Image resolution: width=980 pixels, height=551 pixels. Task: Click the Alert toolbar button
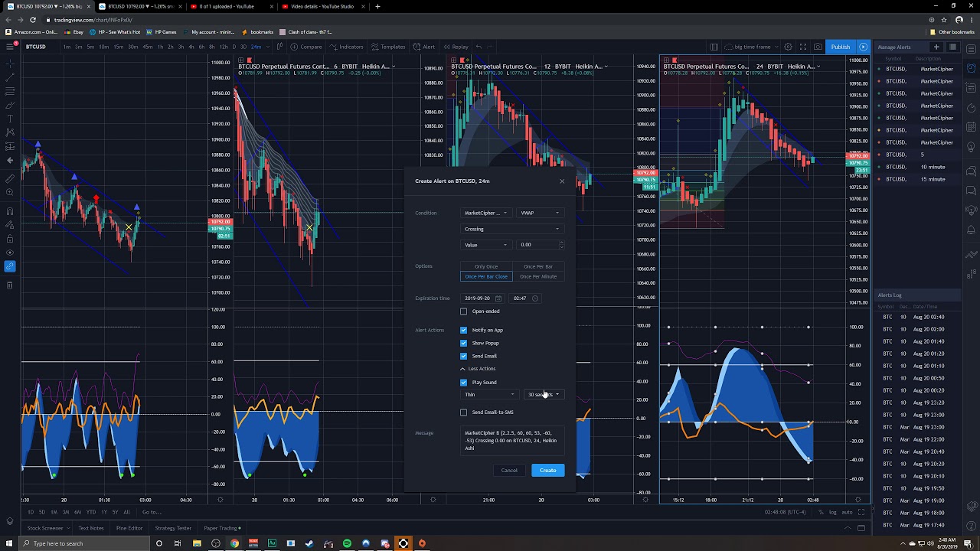pyautogui.click(x=424, y=47)
